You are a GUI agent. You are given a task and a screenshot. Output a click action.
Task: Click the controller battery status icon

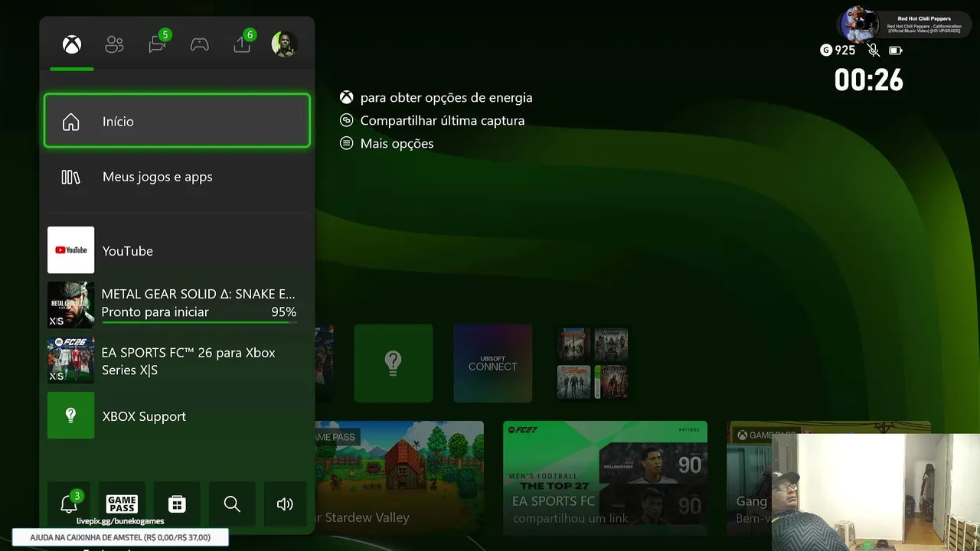pos(896,51)
